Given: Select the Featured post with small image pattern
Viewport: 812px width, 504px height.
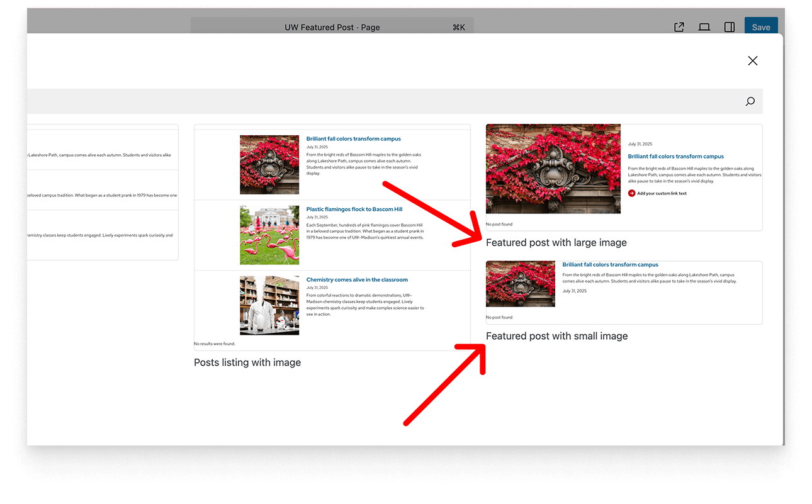Looking at the screenshot, I should point(556,336).
